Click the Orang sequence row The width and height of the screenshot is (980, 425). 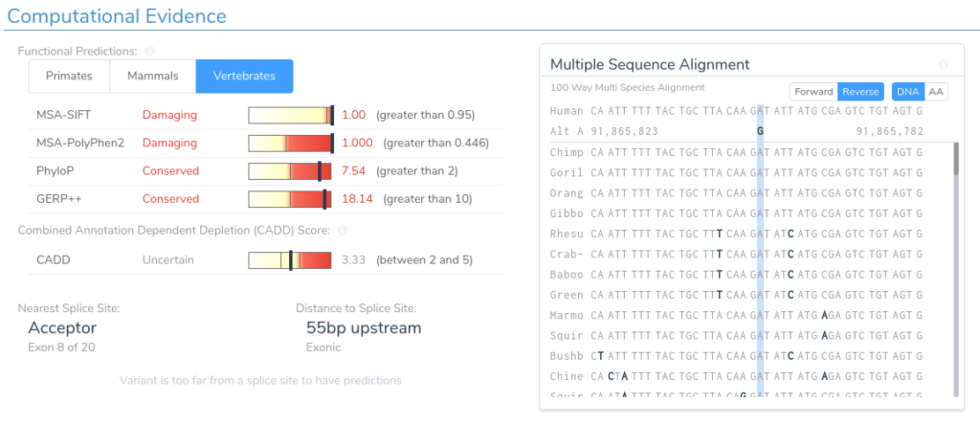[x=736, y=193]
